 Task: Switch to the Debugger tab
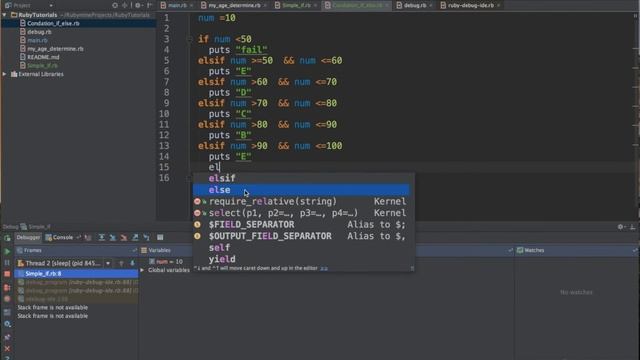coord(28,237)
